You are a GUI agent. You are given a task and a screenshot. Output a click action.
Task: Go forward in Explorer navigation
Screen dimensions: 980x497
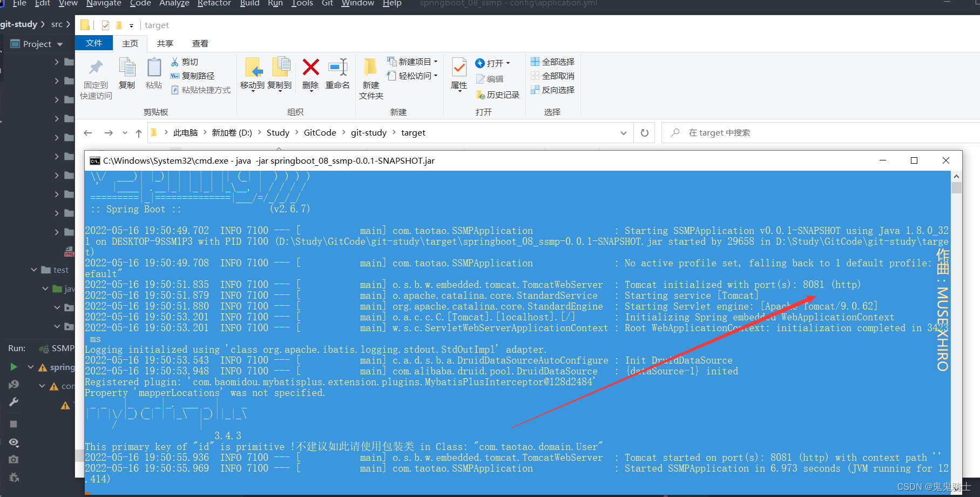click(x=109, y=133)
